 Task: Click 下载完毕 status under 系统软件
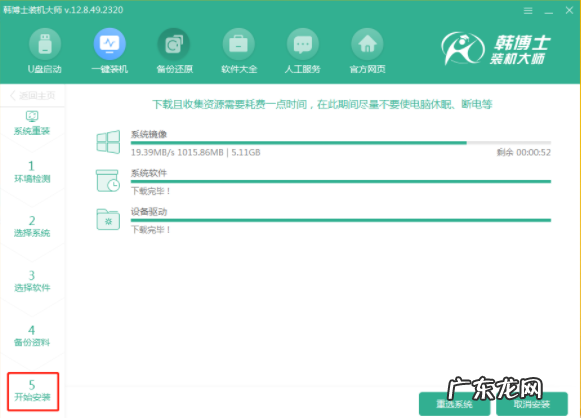[151, 191]
